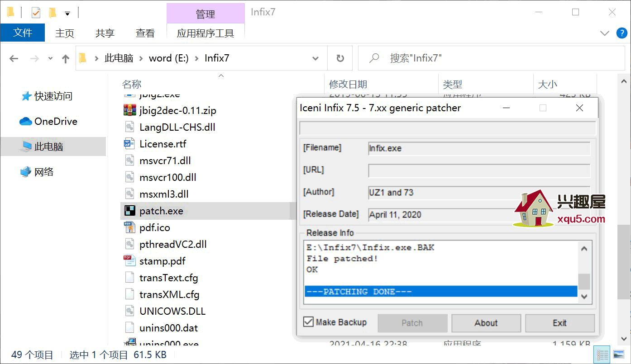Select the jbig2dec-0.11.zip archive icon
The height and width of the screenshot is (364, 631).
pyautogui.click(x=129, y=110)
